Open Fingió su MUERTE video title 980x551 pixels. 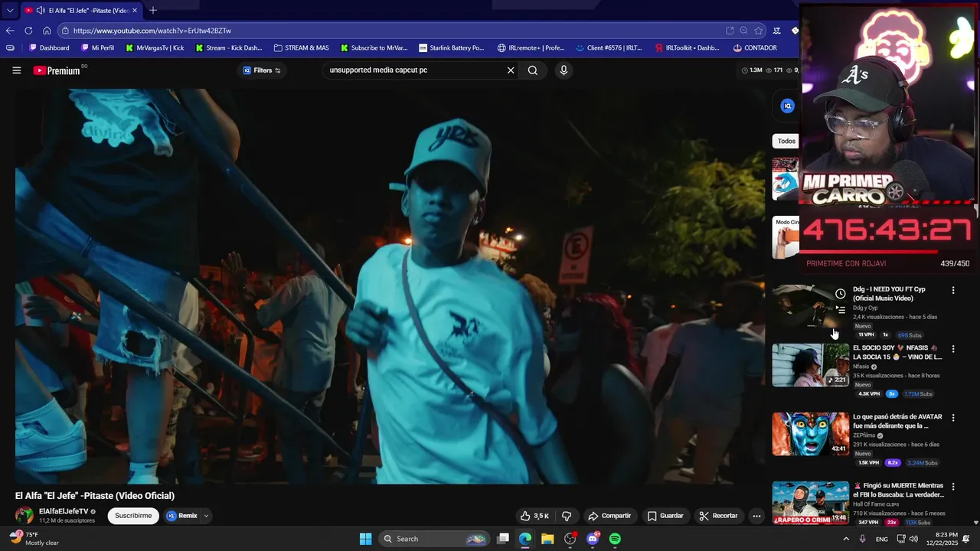click(x=898, y=490)
